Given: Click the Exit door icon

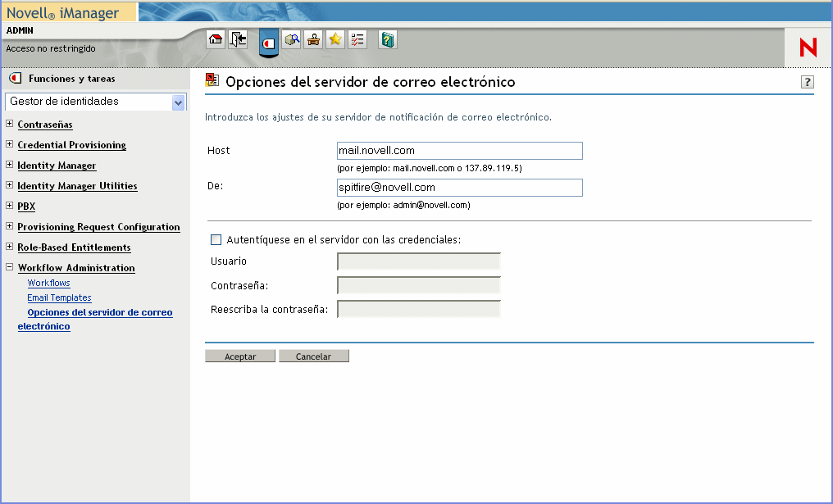Looking at the screenshot, I should [x=238, y=39].
